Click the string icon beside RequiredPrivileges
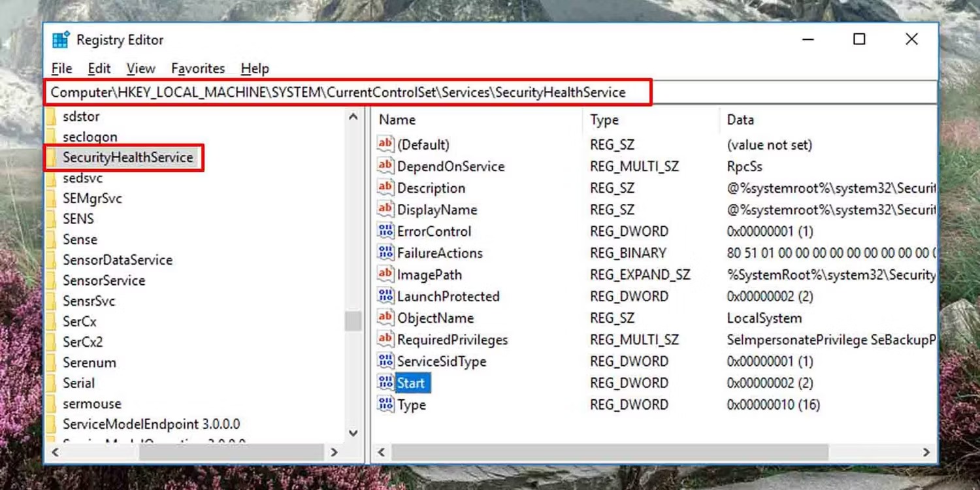980x490 pixels. (x=385, y=339)
